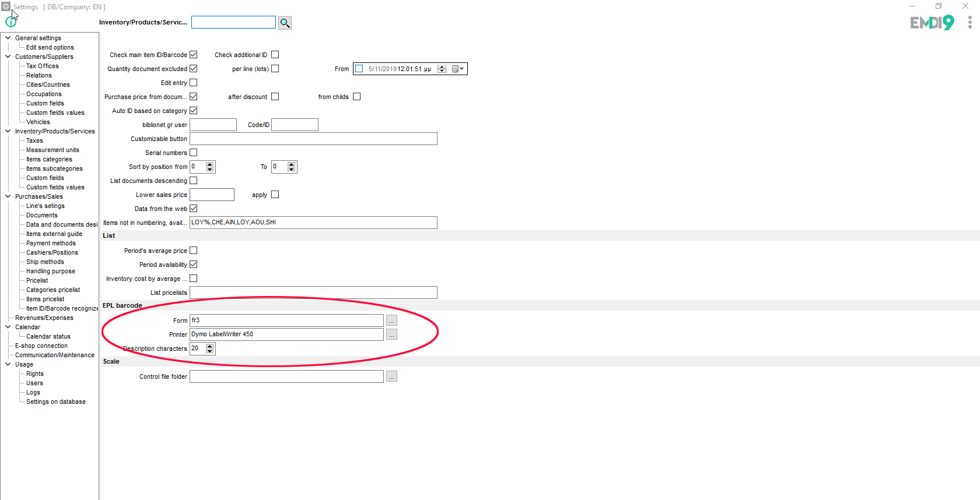The image size is (980, 500).
Task: Toggle Check main item ID/Barcode checkbox
Action: 194,55
